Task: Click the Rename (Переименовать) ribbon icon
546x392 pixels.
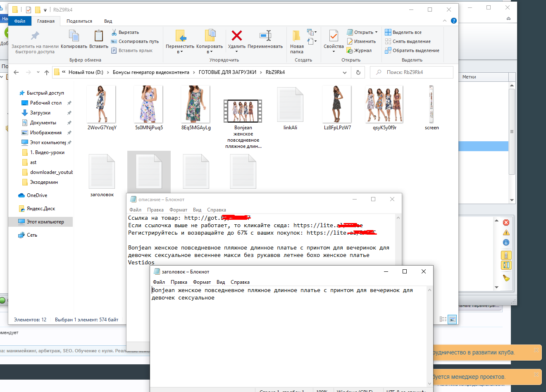Action: (265, 36)
